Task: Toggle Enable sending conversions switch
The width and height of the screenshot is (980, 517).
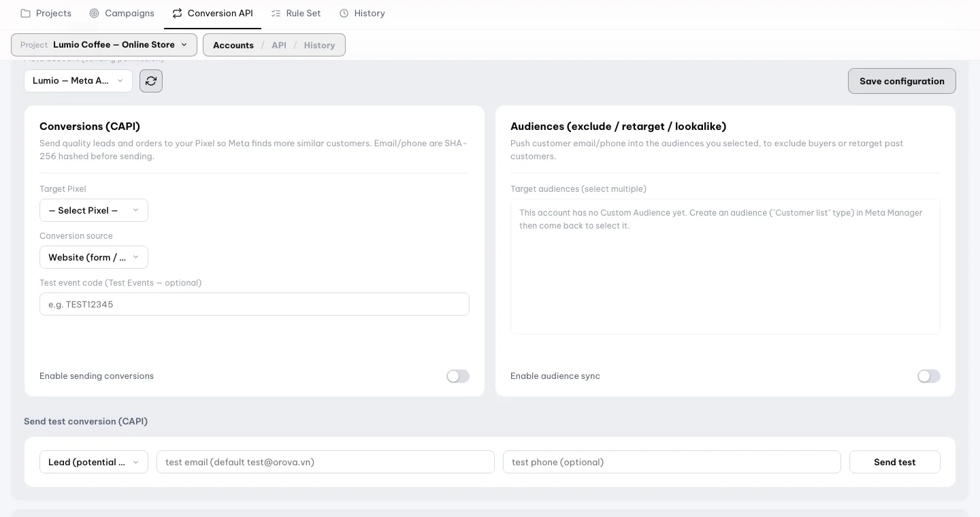Action: click(x=458, y=376)
